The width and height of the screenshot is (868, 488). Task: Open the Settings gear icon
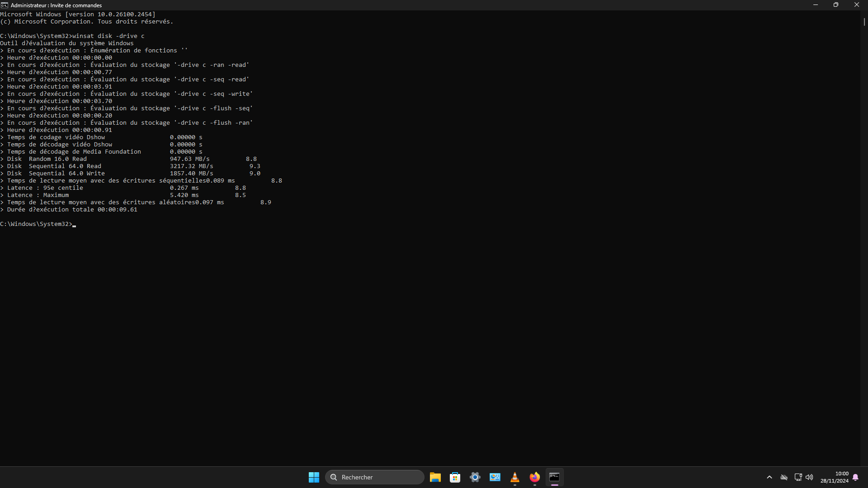click(475, 477)
